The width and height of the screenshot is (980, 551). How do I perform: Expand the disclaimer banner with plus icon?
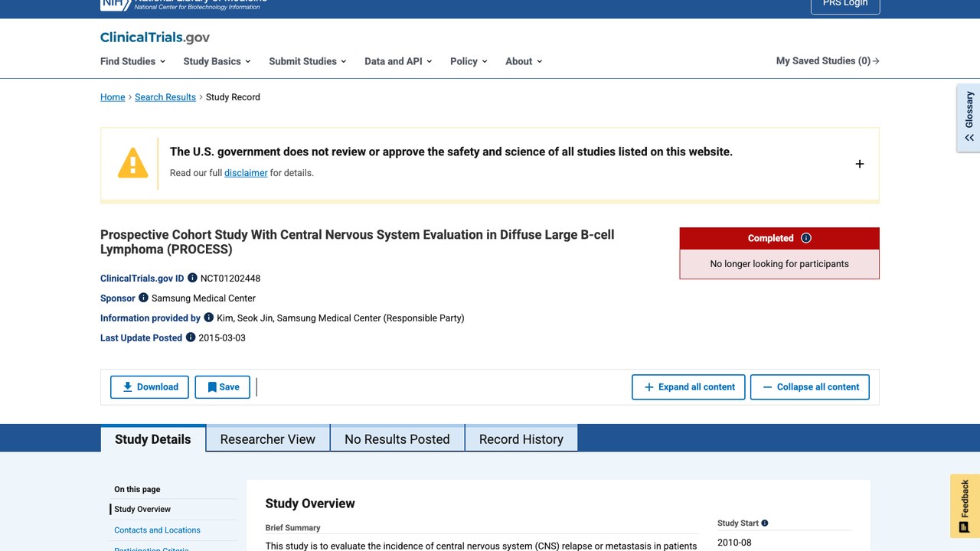point(860,164)
